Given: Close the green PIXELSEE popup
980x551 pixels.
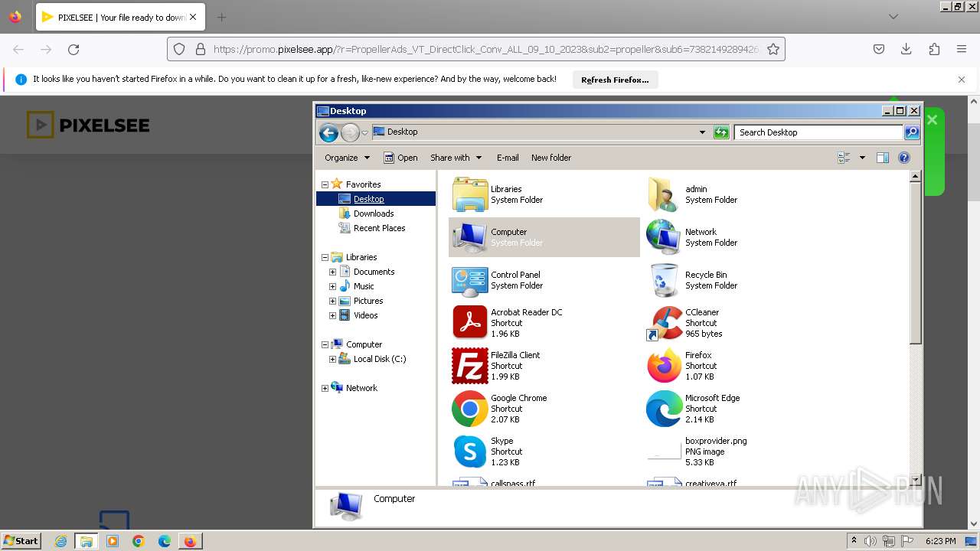Looking at the screenshot, I should tap(933, 119).
